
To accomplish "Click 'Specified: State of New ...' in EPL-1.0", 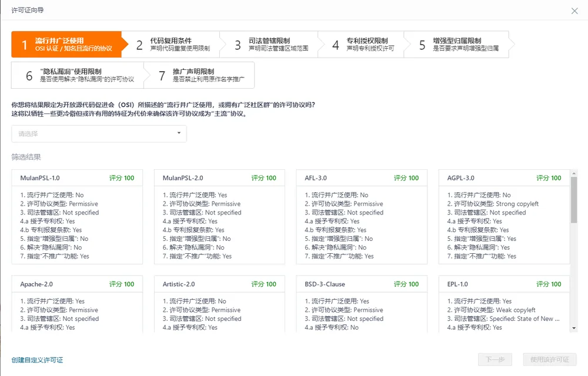I will 503,318.
